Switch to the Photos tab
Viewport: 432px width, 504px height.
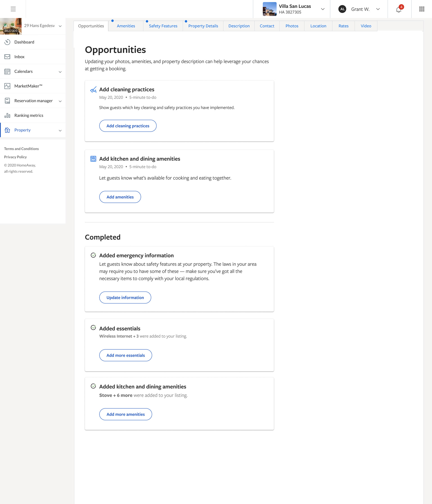click(x=292, y=26)
